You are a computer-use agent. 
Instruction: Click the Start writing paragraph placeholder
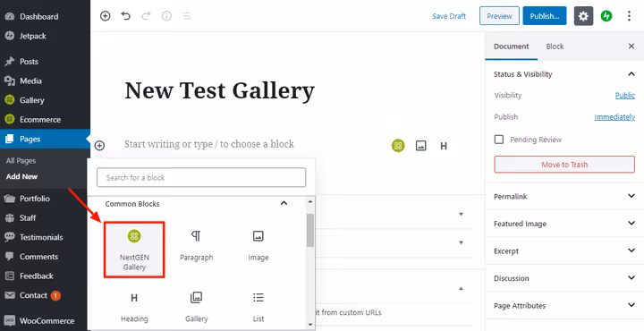point(209,144)
